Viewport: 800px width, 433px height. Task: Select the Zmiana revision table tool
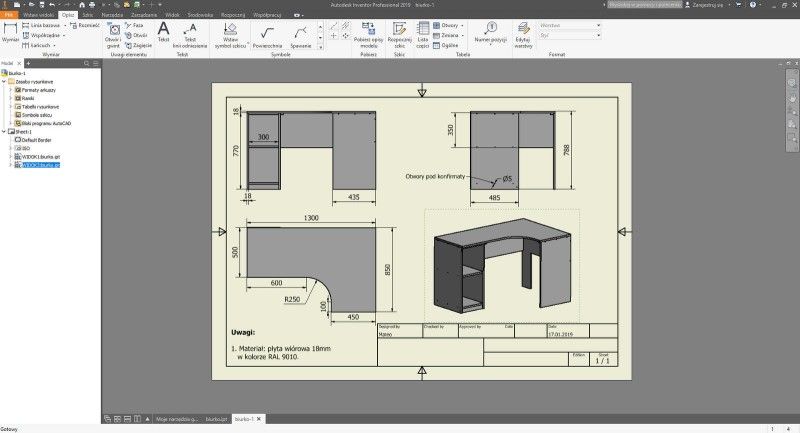(x=445, y=35)
